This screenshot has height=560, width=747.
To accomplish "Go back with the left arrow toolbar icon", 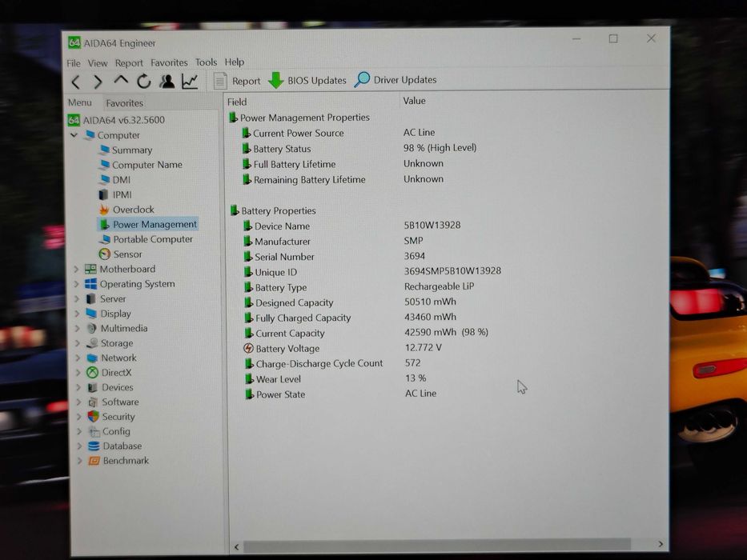I will coord(75,82).
